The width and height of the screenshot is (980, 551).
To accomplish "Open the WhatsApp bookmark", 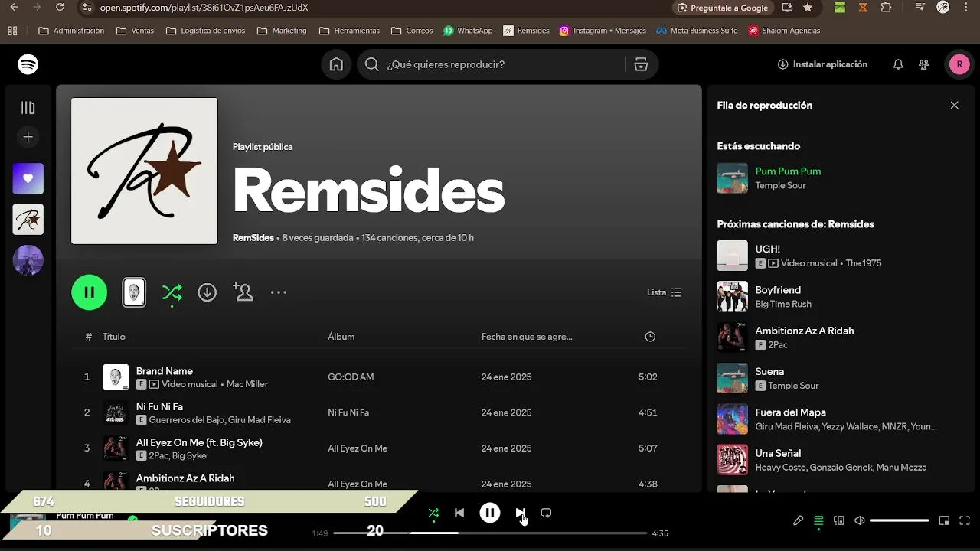I will tap(468, 31).
